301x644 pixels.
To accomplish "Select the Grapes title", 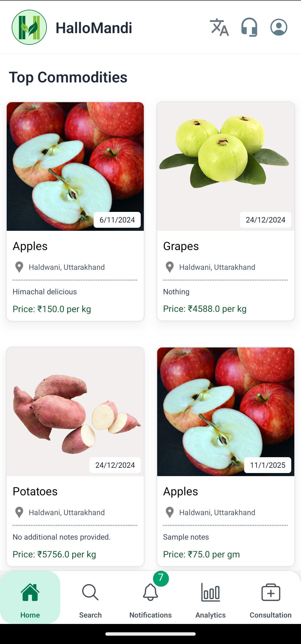I will 181,246.
